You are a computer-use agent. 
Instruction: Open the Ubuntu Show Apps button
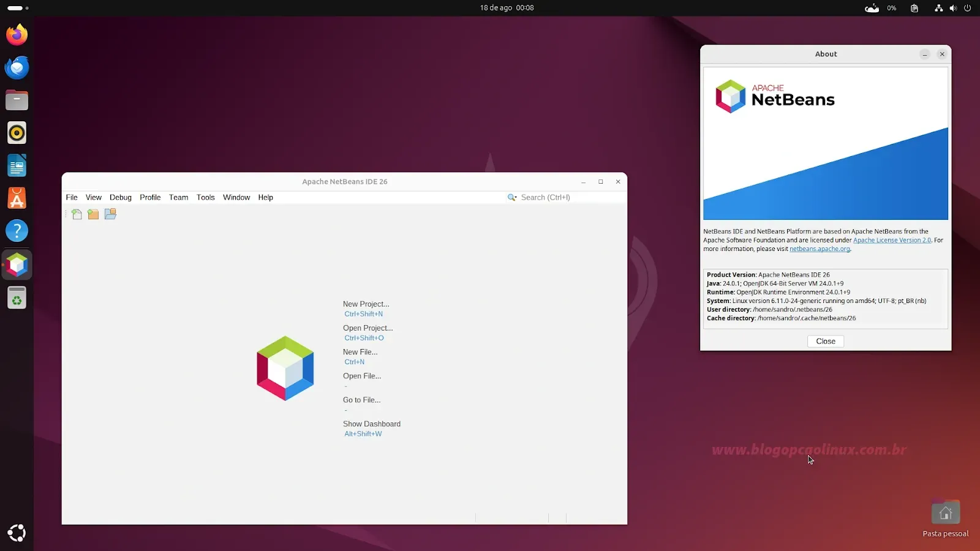(17, 533)
